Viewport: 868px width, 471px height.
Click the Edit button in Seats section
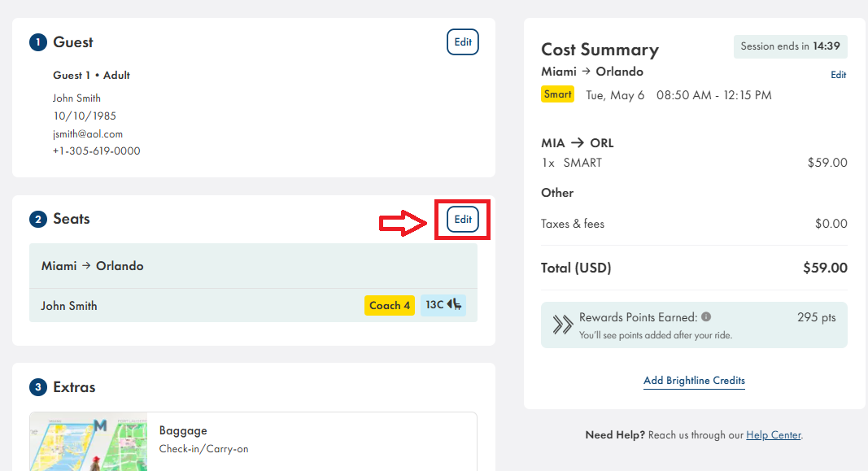click(x=462, y=220)
